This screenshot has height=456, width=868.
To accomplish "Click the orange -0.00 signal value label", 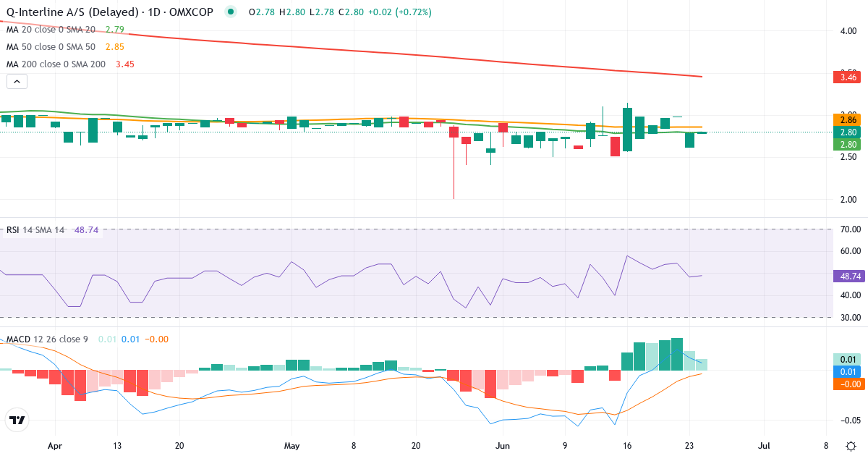I will click(849, 384).
